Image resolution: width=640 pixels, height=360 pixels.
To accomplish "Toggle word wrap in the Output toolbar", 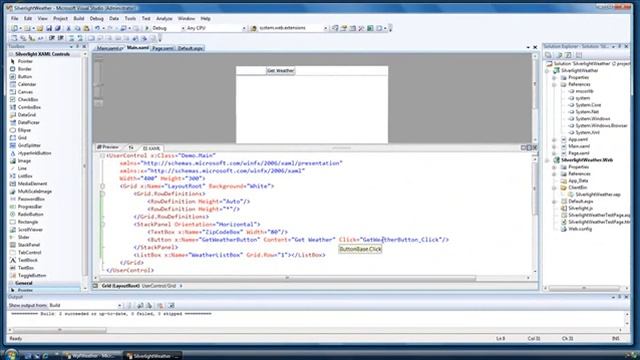I will click(x=171, y=305).
